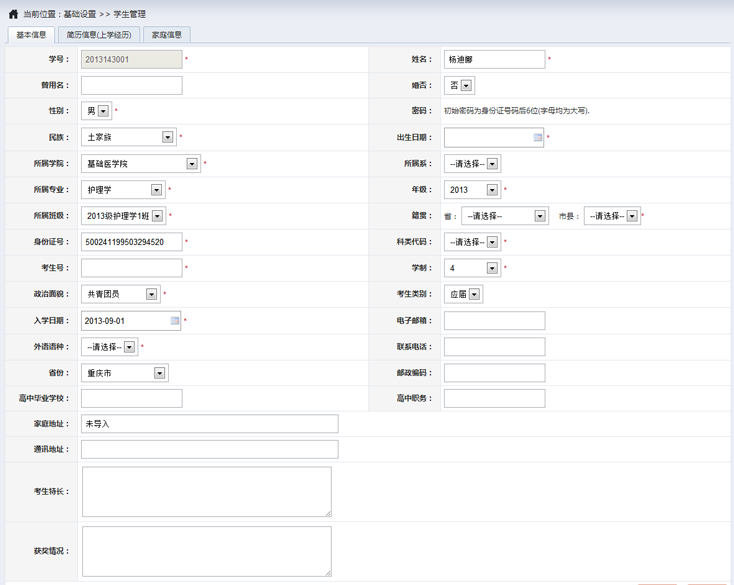Click the home icon beside 当前位置
Viewport: 734px width, 585px height.
(13, 14)
